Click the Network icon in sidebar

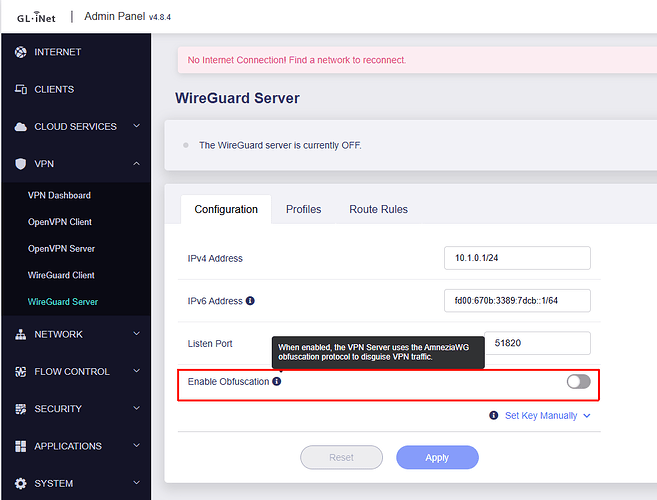click(x=21, y=334)
